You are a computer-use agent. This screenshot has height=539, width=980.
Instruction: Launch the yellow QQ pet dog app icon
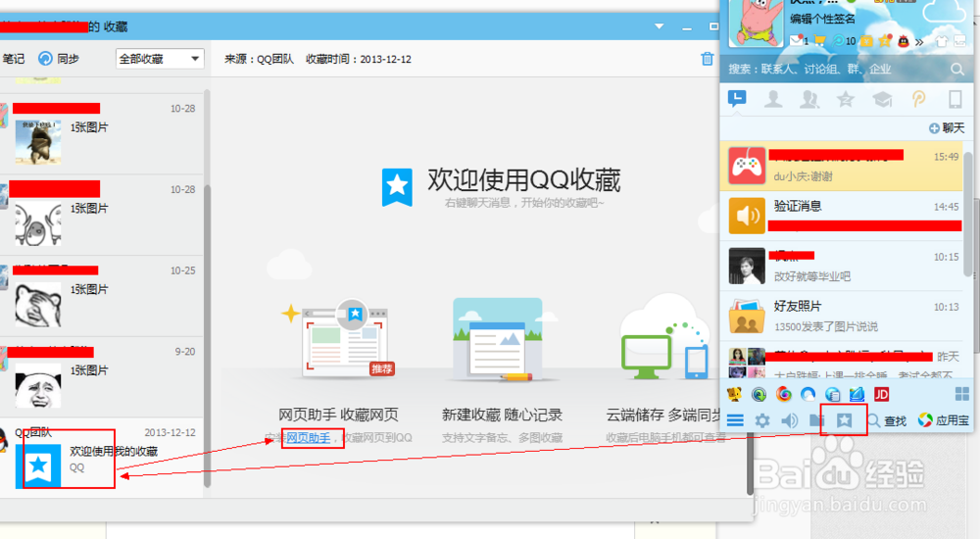734,395
